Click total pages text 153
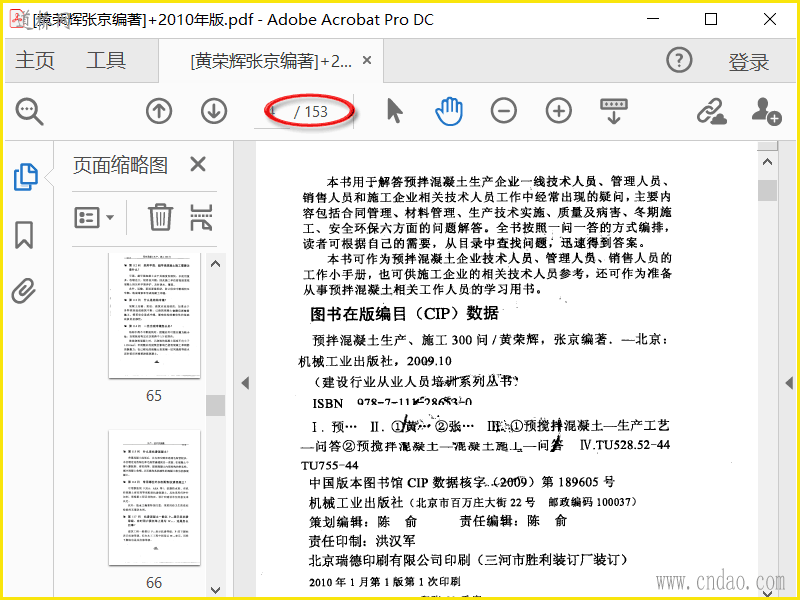 [x=316, y=112]
